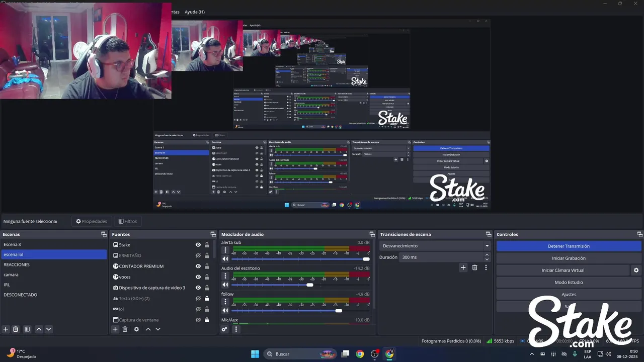Open Chrome from taskbar
The height and width of the screenshot is (362, 644).
(x=360, y=354)
